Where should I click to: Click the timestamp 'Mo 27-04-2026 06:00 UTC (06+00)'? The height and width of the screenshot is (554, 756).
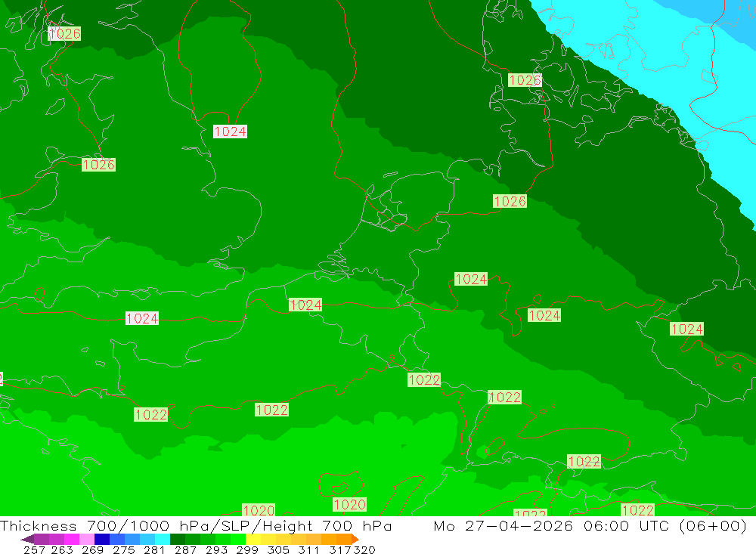pyautogui.click(x=590, y=525)
